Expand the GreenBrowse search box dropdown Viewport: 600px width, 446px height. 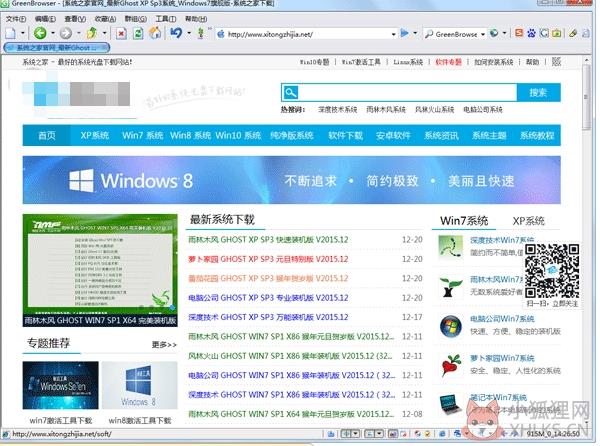tap(483, 34)
